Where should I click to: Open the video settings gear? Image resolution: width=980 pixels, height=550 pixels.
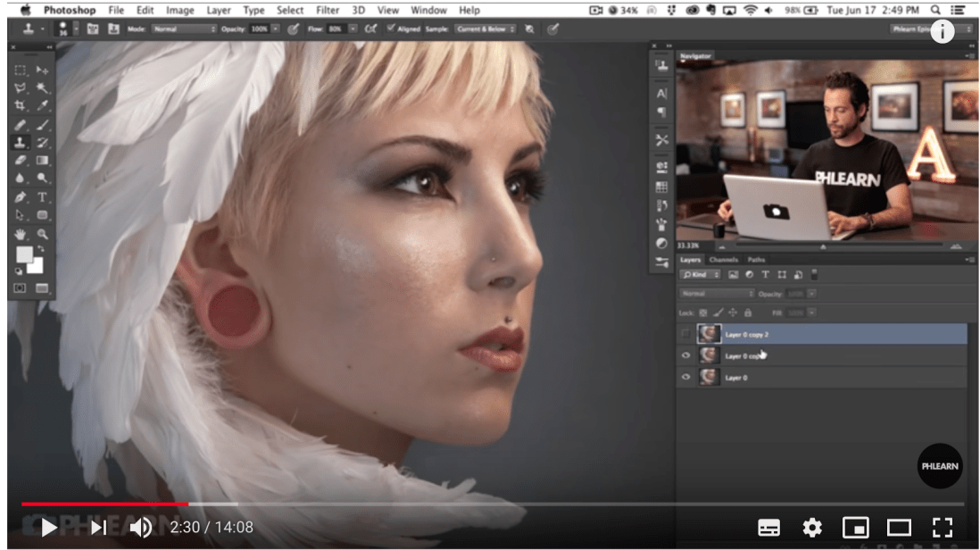click(x=810, y=528)
